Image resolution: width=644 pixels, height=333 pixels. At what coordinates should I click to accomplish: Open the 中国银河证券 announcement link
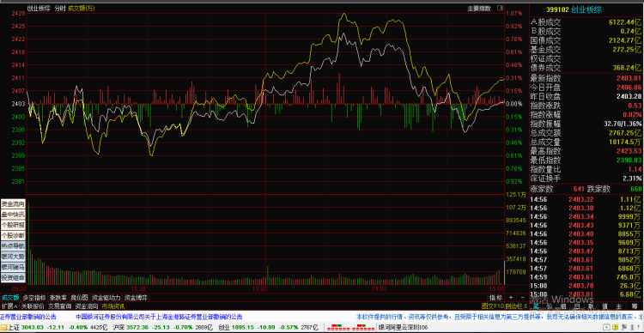[159, 317]
